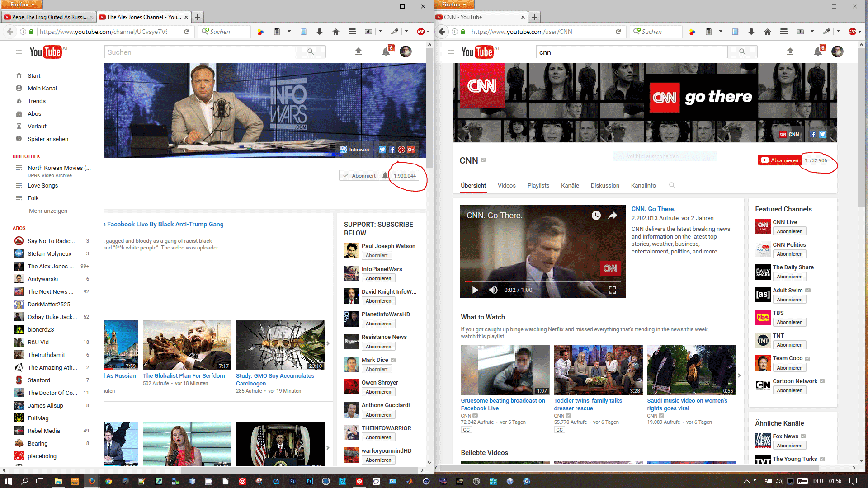Viewport: 868px width, 488px height.
Task: Open the Firefox menu dropdown left window
Action: coord(22,5)
